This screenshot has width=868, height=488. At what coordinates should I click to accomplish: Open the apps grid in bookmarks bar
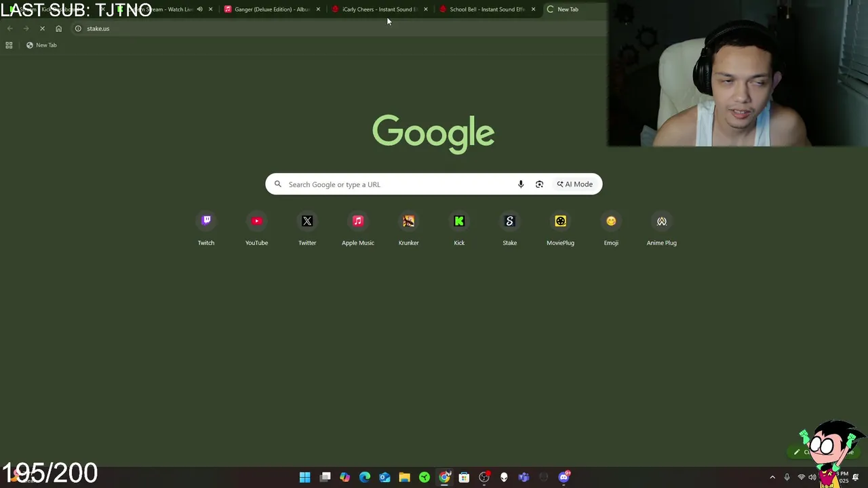(9, 45)
